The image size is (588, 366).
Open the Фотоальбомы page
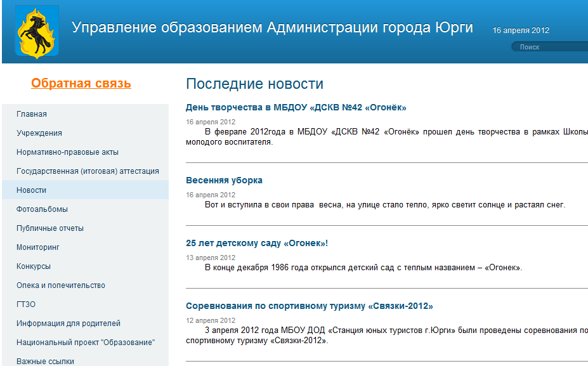click(42, 209)
